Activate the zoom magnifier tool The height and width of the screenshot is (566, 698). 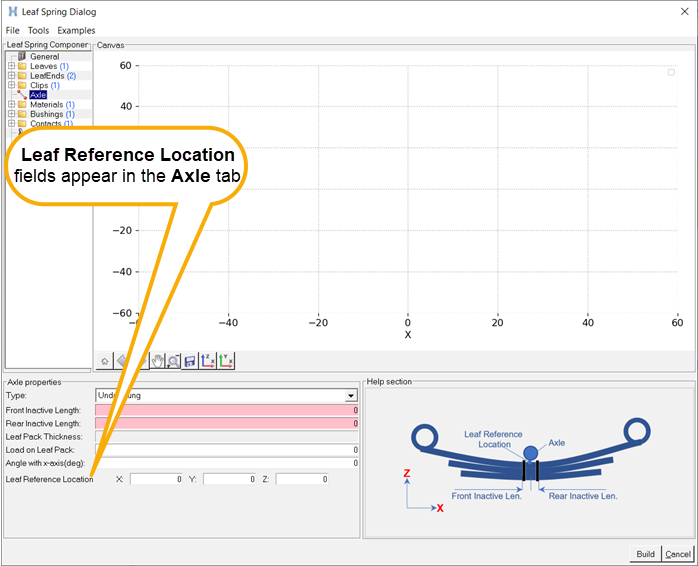click(x=173, y=361)
